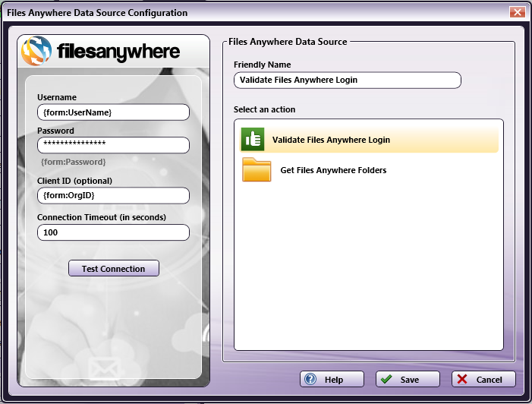
Task: Click the Friendly Name text box
Action: [348, 80]
